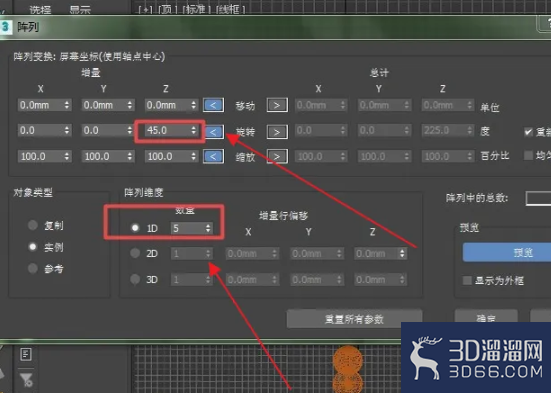Open the 选择 menu behind the dialog
The width and height of the screenshot is (551, 393).
click(40, 9)
